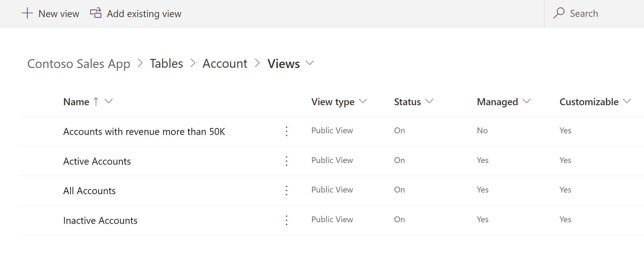Click the New view plus icon
The image size is (644, 258).
pyautogui.click(x=27, y=13)
